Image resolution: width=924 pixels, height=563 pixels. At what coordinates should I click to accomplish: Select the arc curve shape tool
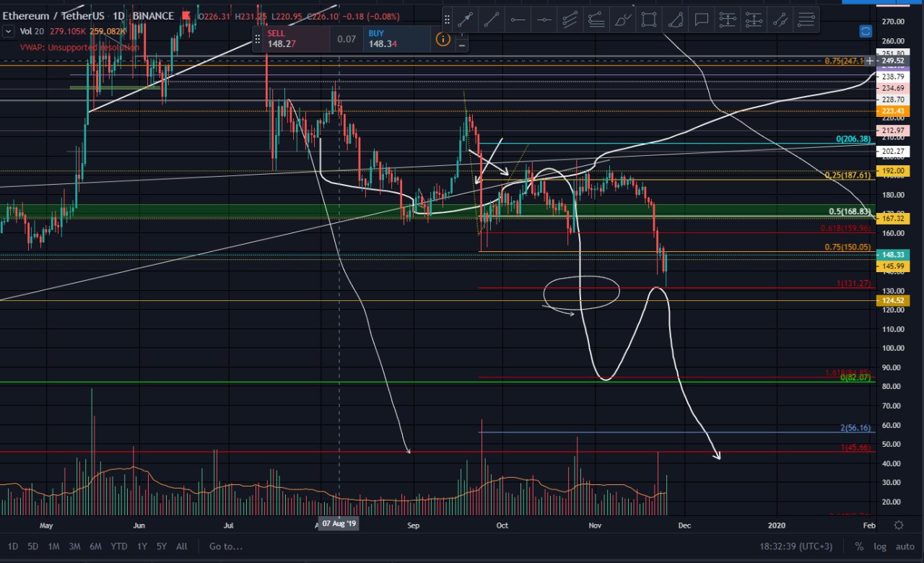pyautogui.click(x=675, y=20)
